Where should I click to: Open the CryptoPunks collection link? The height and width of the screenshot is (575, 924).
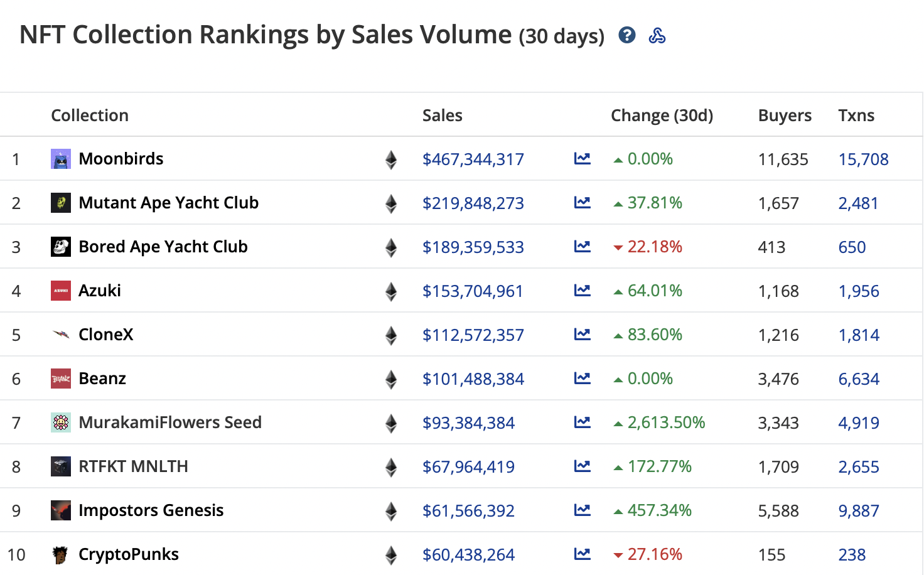pyautogui.click(x=129, y=554)
